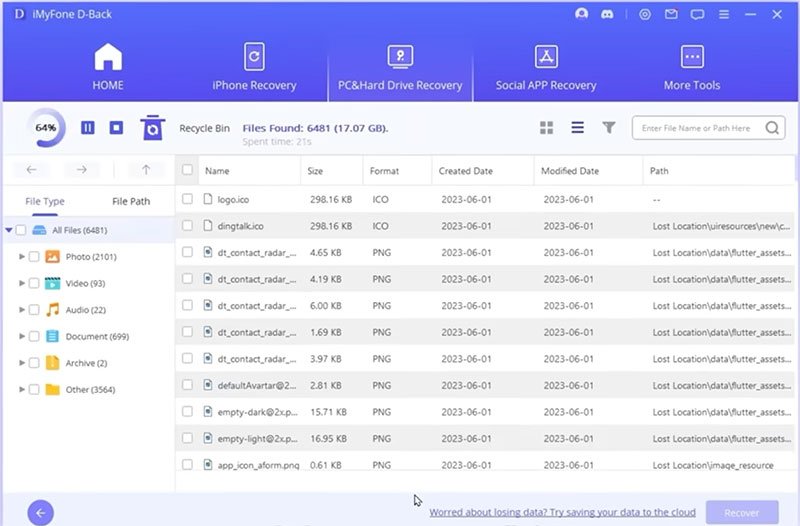This screenshot has height=526, width=800.
Task: Click the Video category icon
Action: coord(53,283)
